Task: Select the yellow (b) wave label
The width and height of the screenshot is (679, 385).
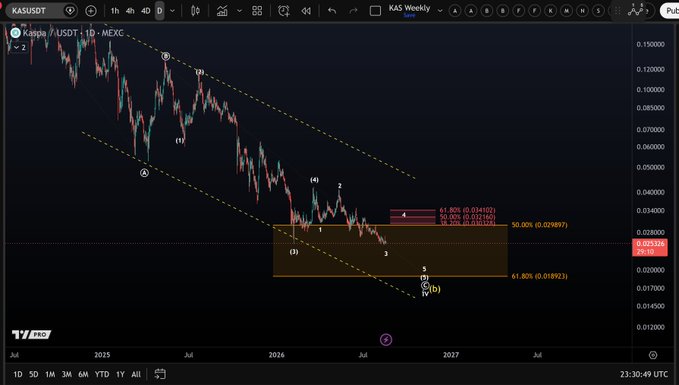Action: [x=435, y=288]
